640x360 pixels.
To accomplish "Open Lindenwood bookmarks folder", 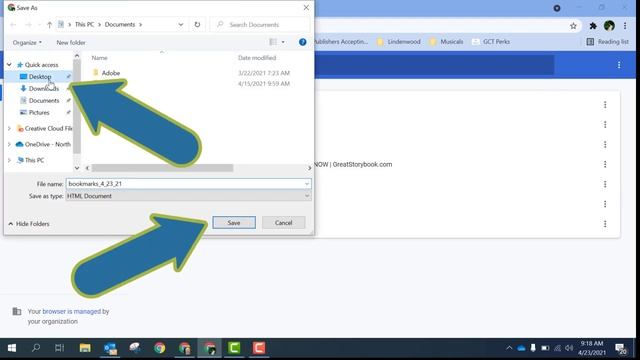I will point(398,42).
